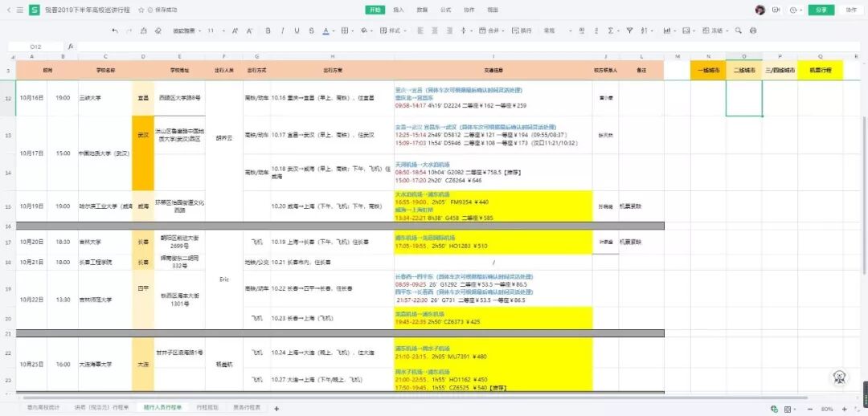Click the undo arrow in the toolbar
Image resolution: width=868 pixels, height=416 pixels.
click(x=115, y=31)
